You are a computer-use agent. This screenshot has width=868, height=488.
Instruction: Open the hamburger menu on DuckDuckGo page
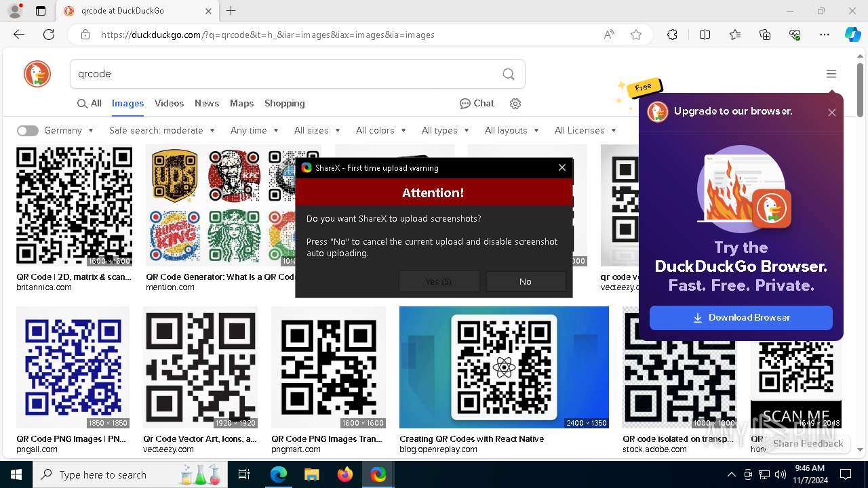(x=831, y=74)
